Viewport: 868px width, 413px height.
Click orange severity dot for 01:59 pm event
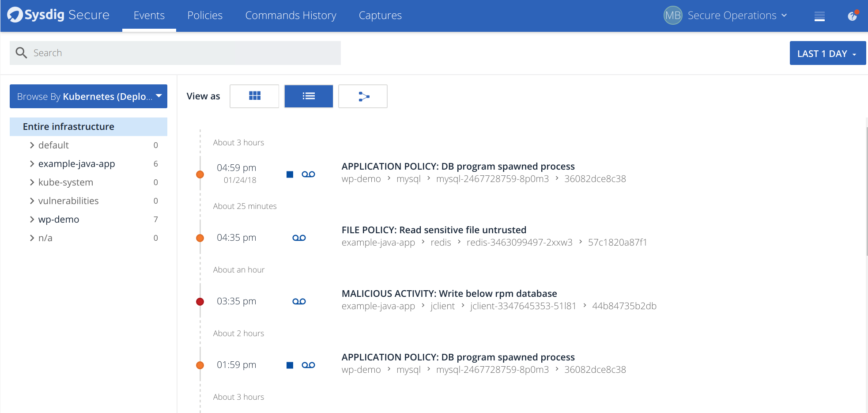pos(200,365)
